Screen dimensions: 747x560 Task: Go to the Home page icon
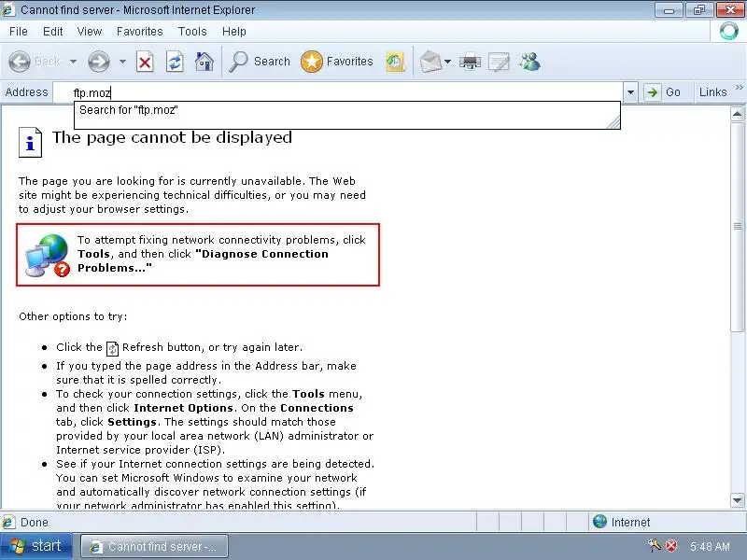click(204, 62)
